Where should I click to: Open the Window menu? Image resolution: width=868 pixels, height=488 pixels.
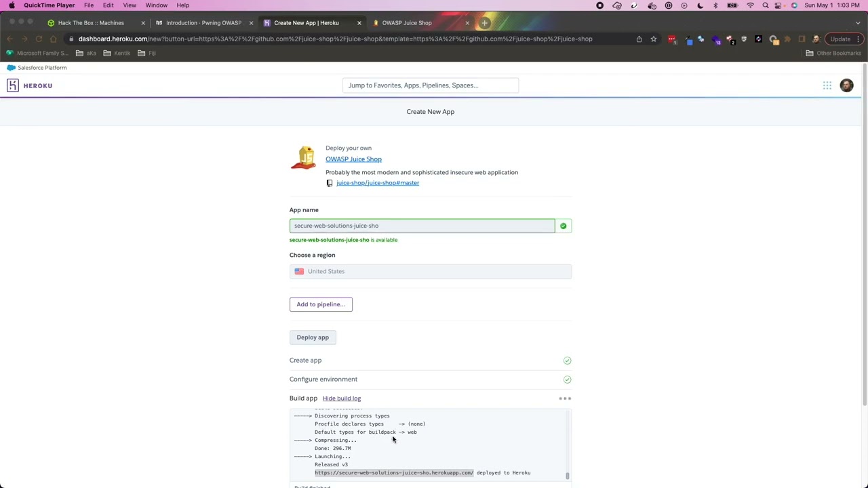[x=156, y=5]
